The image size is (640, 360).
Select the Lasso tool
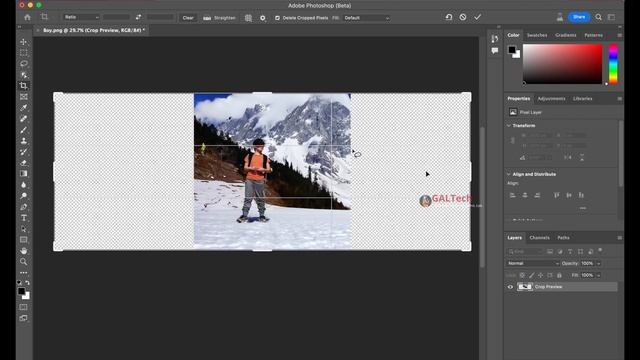[24, 64]
